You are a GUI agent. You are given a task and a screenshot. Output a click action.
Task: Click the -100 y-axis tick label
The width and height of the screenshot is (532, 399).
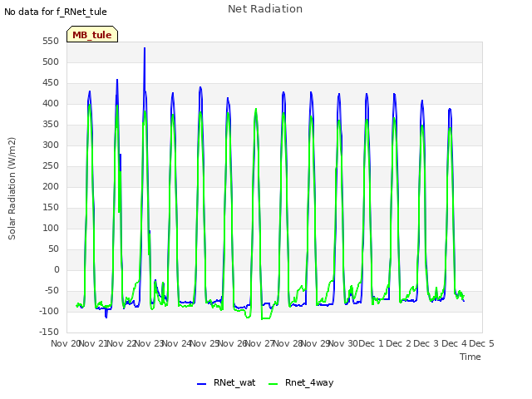coord(49,311)
